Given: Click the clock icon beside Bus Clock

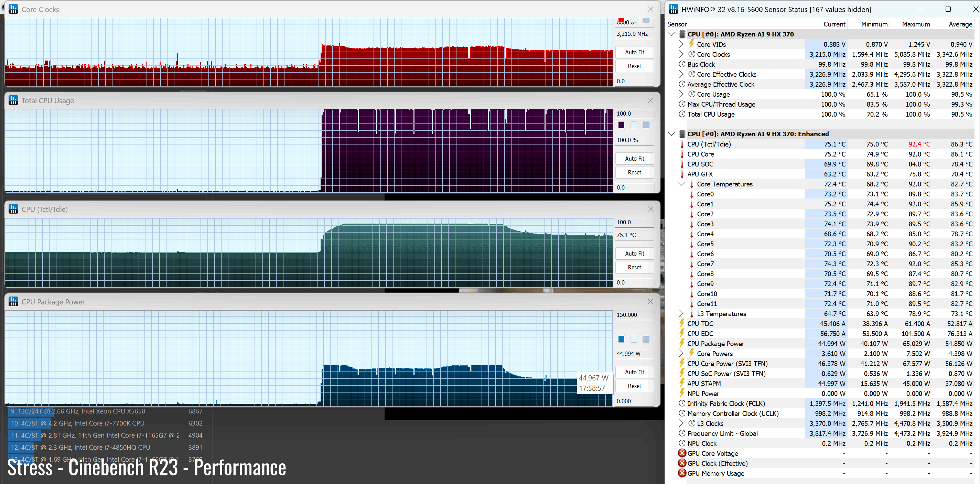Looking at the screenshot, I should tap(682, 64).
